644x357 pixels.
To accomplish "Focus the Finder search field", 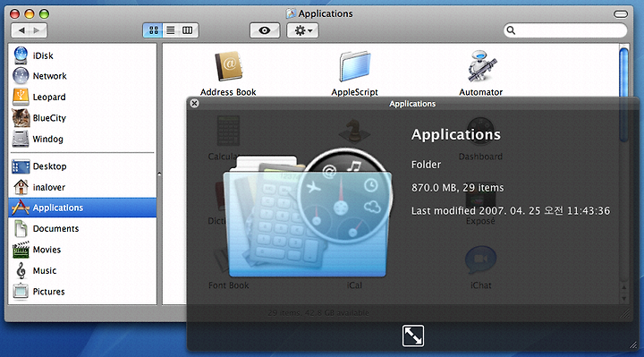I will click(x=565, y=30).
